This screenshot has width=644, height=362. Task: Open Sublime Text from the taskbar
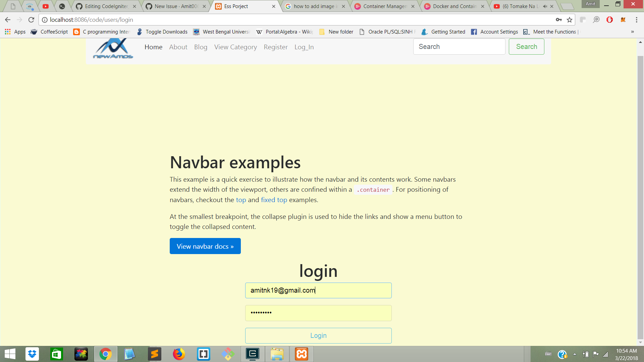[x=155, y=354]
